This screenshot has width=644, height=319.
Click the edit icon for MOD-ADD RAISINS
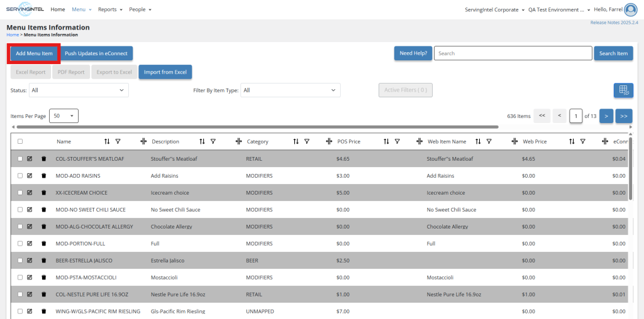(30, 175)
